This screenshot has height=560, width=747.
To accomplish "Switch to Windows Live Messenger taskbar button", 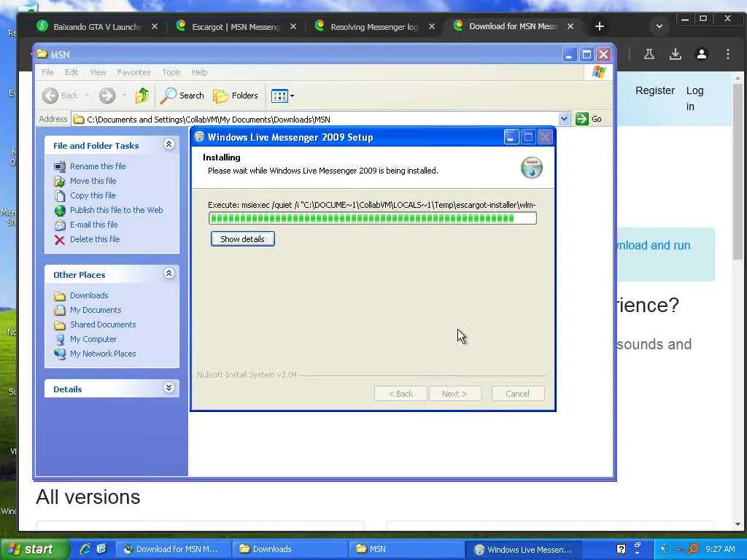I will [x=523, y=549].
